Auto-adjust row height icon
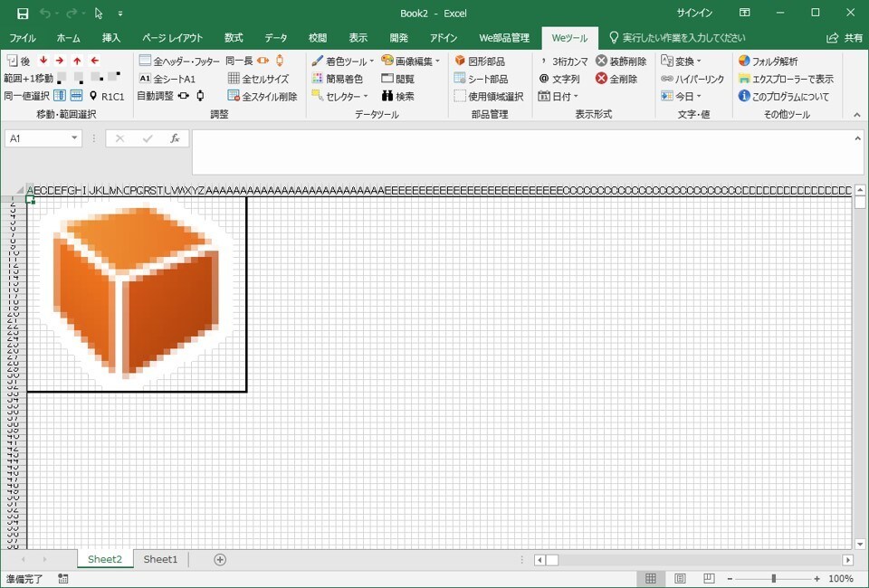The image size is (869, 588). 200,96
